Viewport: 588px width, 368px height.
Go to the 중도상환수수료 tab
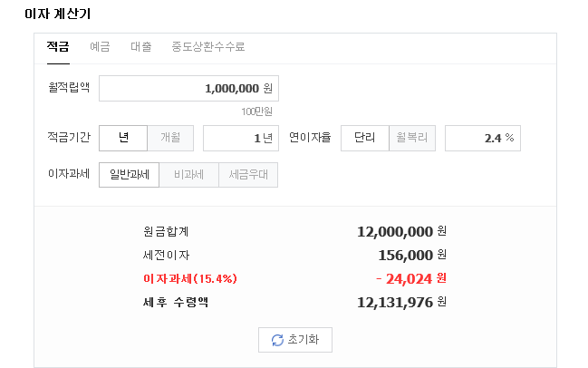click(207, 46)
